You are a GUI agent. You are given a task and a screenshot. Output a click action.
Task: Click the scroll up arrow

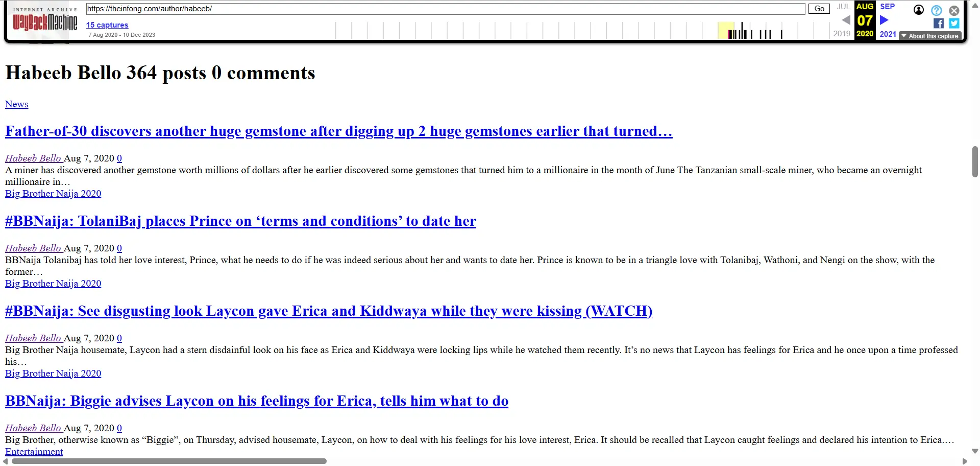click(975, 6)
